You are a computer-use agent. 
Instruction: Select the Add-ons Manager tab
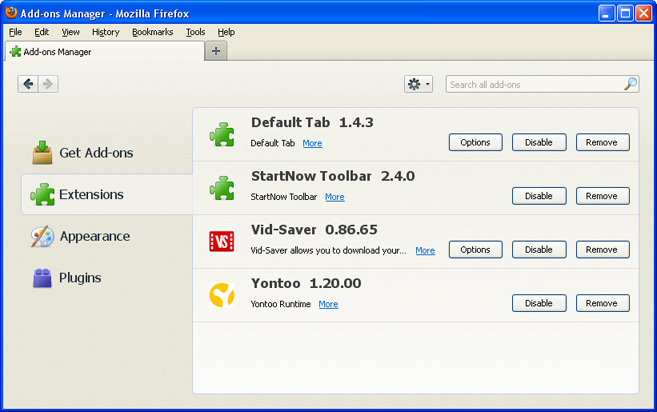[104, 52]
